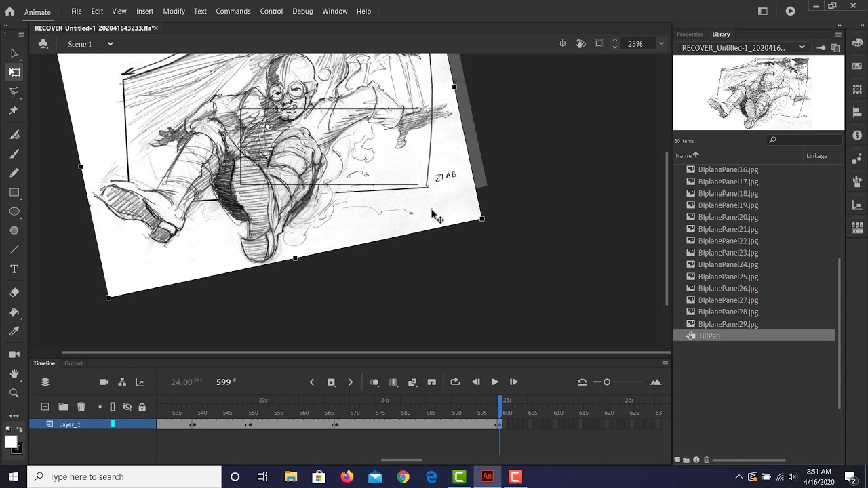The width and height of the screenshot is (868, 488).
Task: Switch to the Properties tab
Action: pos(690,34)
